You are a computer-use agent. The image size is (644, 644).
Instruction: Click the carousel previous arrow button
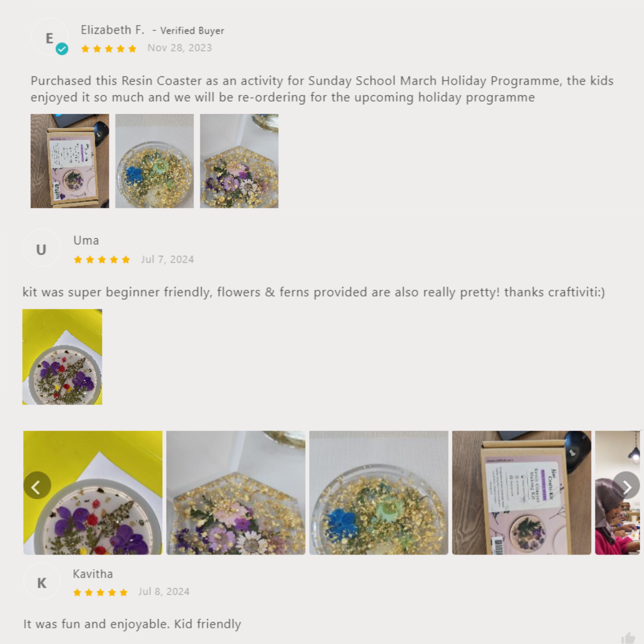click(37, 485)
